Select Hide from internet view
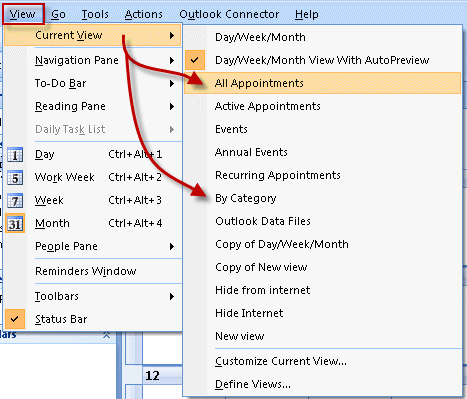Image resolution: width=467 pixels, height=399 pixels. (323, 290)
